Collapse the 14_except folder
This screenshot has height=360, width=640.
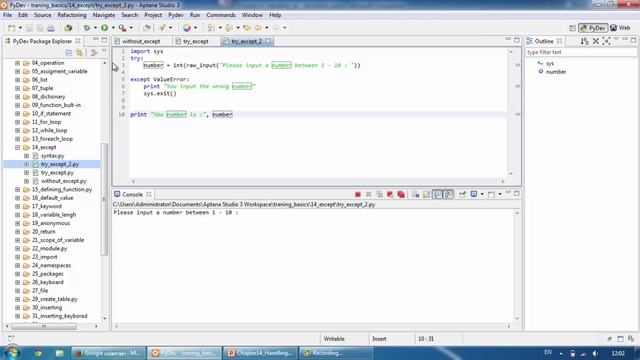(x=18, y=147)
